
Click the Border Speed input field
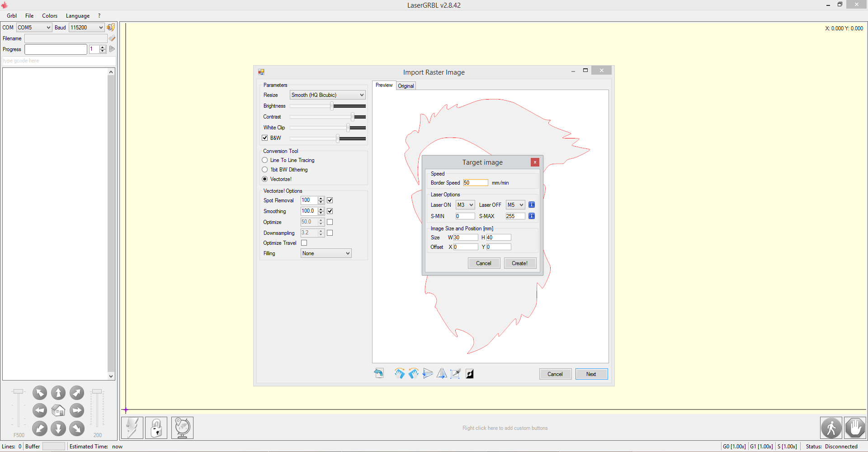point(476,183)
